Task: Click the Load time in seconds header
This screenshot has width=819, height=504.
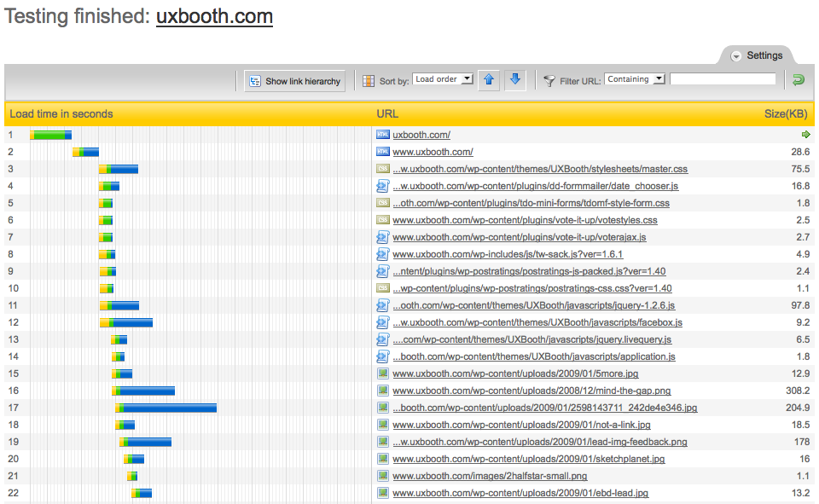Action: [x=61, y=114]
